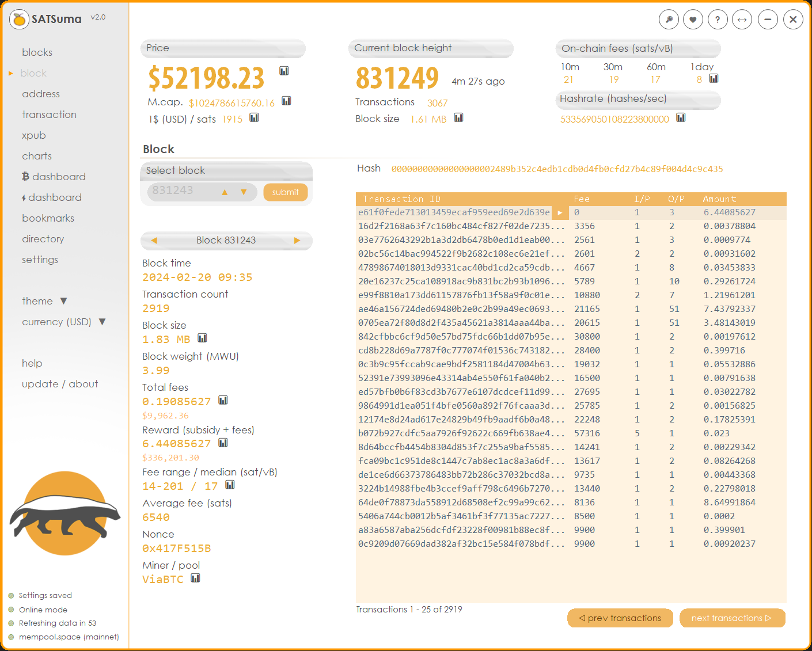Go to previous block using the left arrow
The width and height of the screenshot is (812, 651).
pos(154,241)
